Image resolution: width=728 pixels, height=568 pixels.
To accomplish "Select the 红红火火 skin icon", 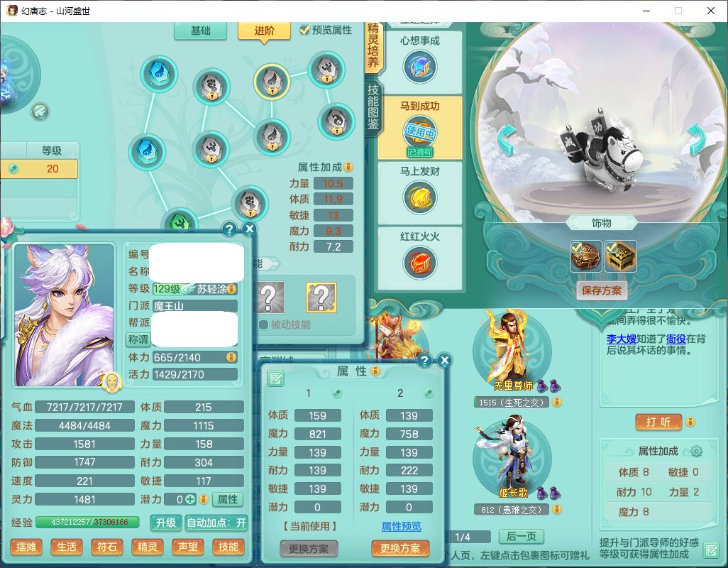I will click(420, 263).
